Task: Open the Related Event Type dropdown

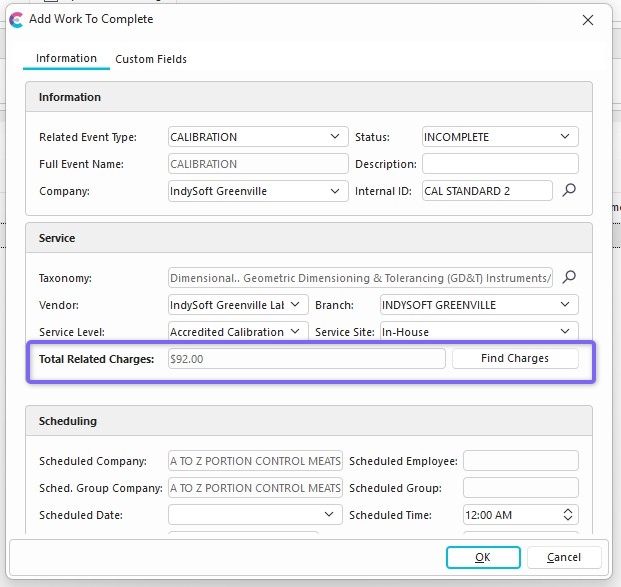Action: coord(334,137)
